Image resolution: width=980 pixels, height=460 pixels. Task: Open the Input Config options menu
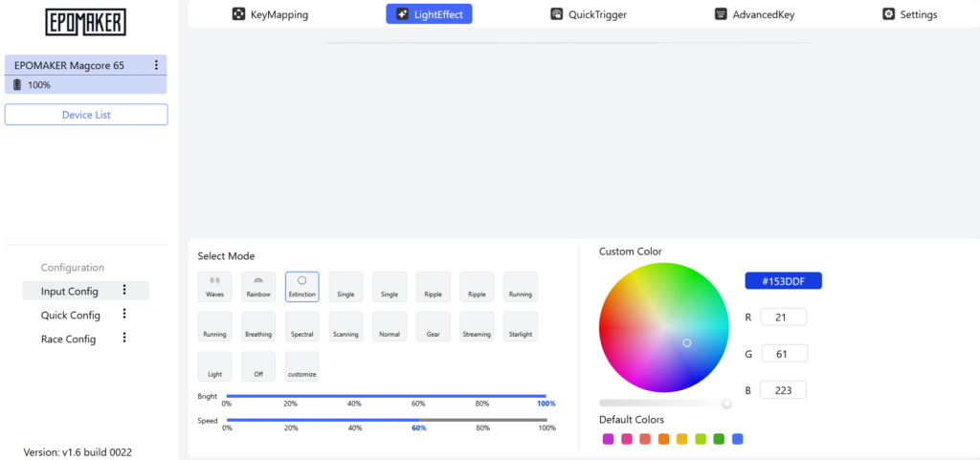tap(123, 291)
